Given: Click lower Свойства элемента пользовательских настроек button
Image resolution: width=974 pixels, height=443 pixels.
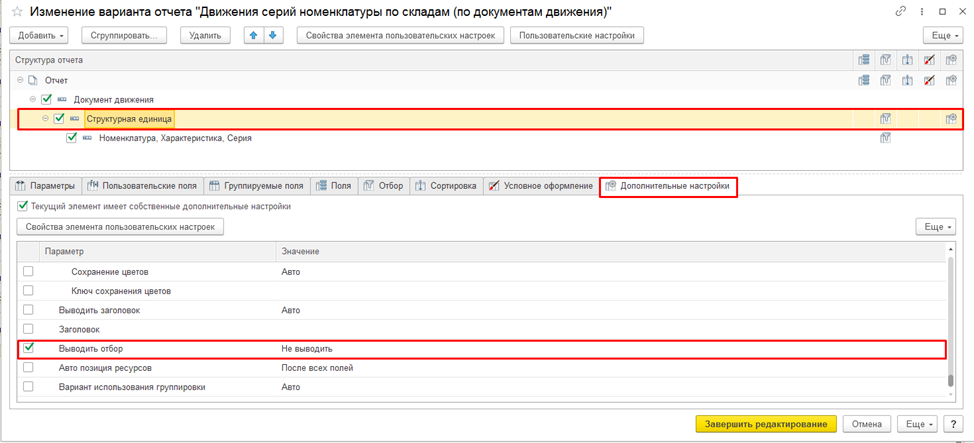Looking at the screenshot, I should coord(121,227).
